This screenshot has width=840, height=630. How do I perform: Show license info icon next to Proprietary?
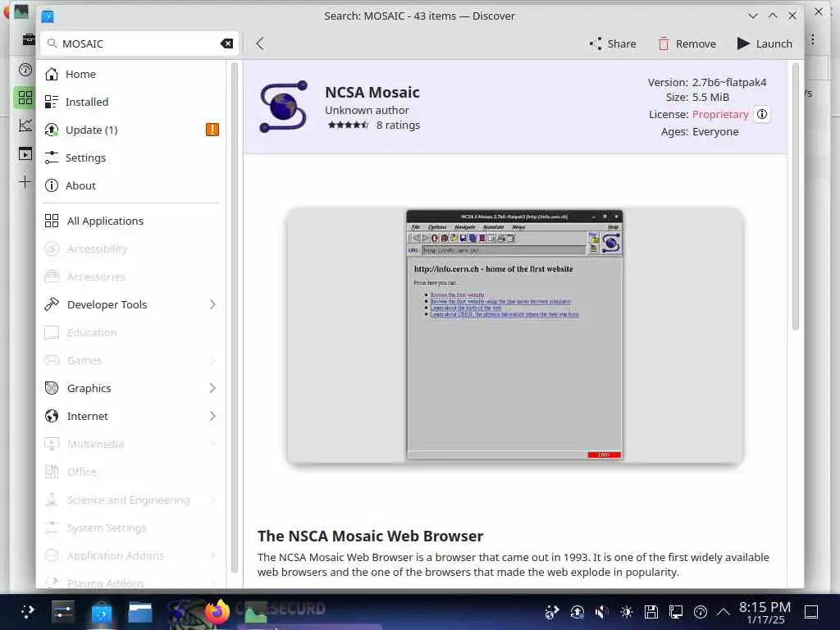click(762, 114)
